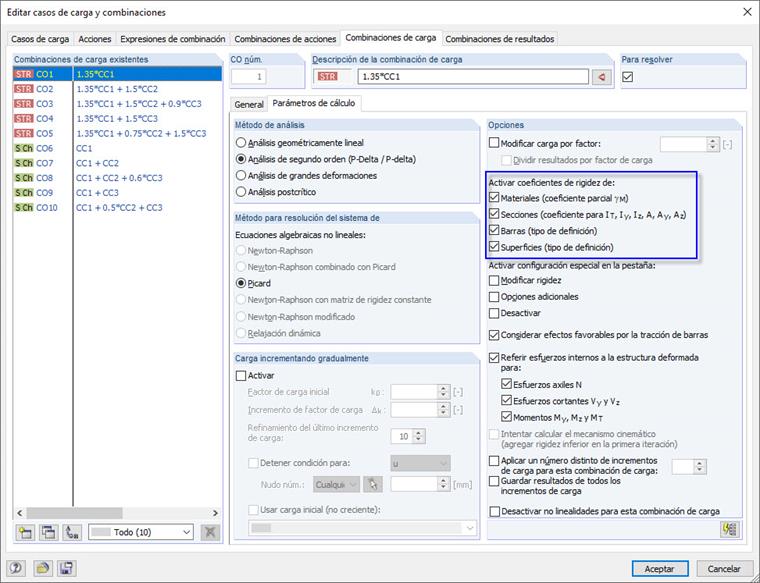This screenshot has height=583, width=760.
Task: Open Expresiones de combinación tab
Action: tap(173, 39)
